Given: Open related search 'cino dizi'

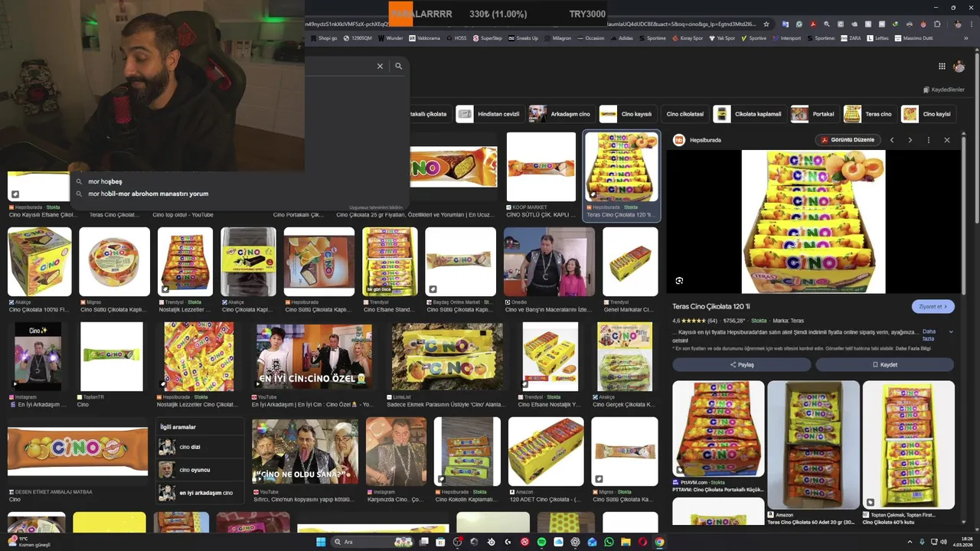Looking at the screenshot, I should 201,447.
